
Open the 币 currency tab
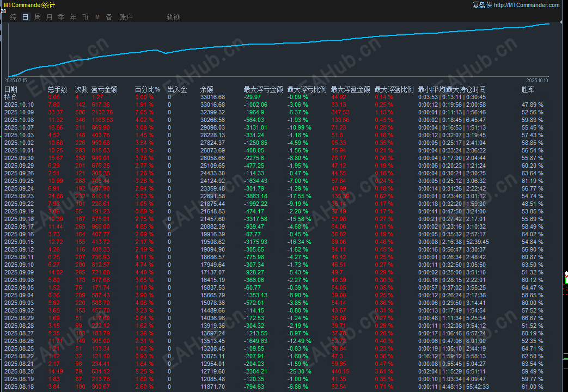(x=85, y=17)
